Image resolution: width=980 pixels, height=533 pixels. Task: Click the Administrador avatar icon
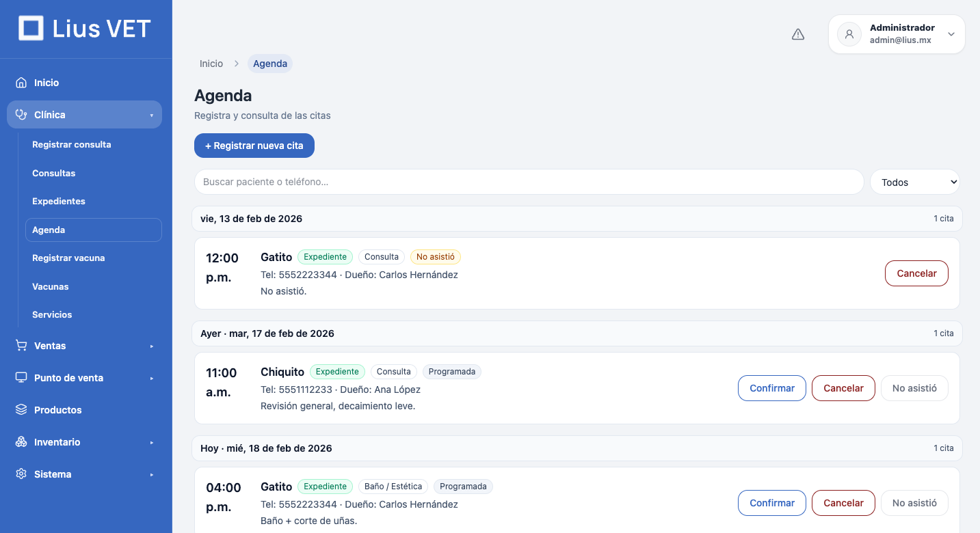tap(849, 33)
